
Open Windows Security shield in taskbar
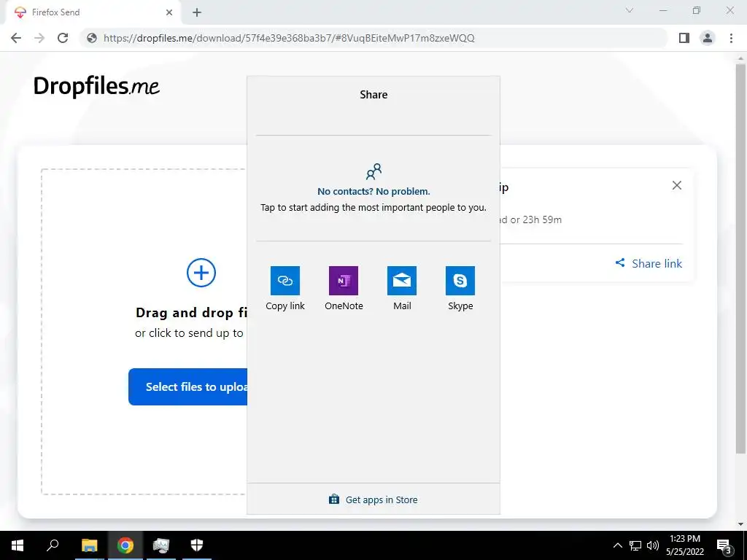[x=197, y=545]
